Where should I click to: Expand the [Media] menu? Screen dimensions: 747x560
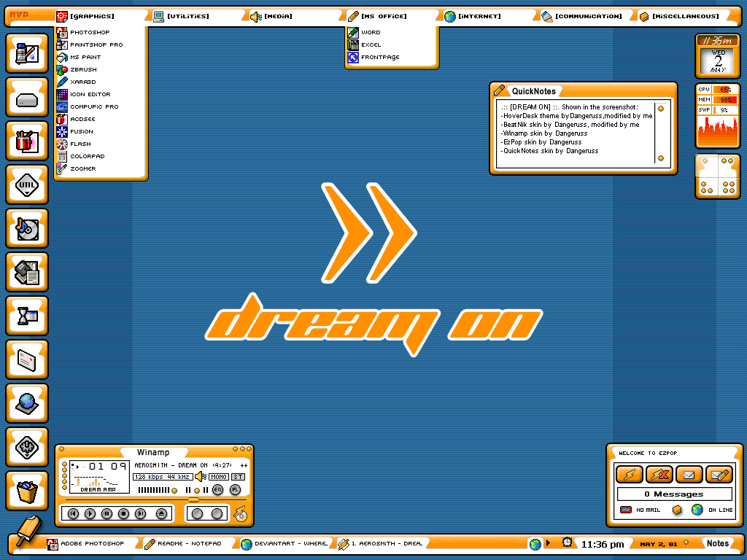click(271, 16)
